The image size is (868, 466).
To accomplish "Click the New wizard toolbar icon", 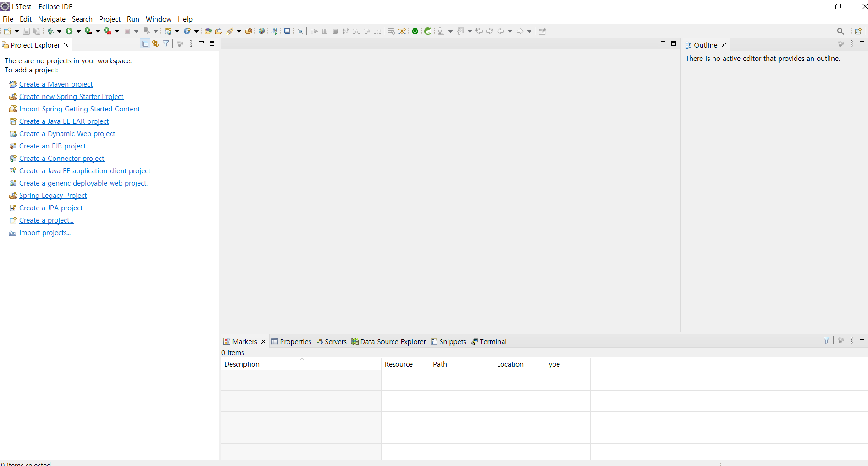I will (7, 31).
